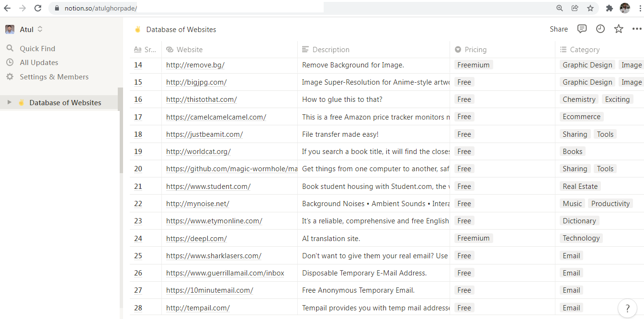Click the Books category tag
Screen dimensions: 644x319
point(573,152)
